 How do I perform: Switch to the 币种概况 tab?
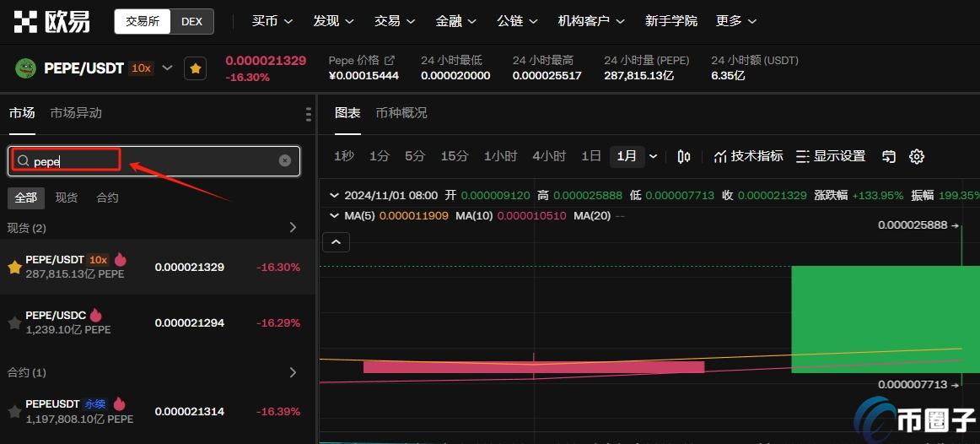pos(401,112)
